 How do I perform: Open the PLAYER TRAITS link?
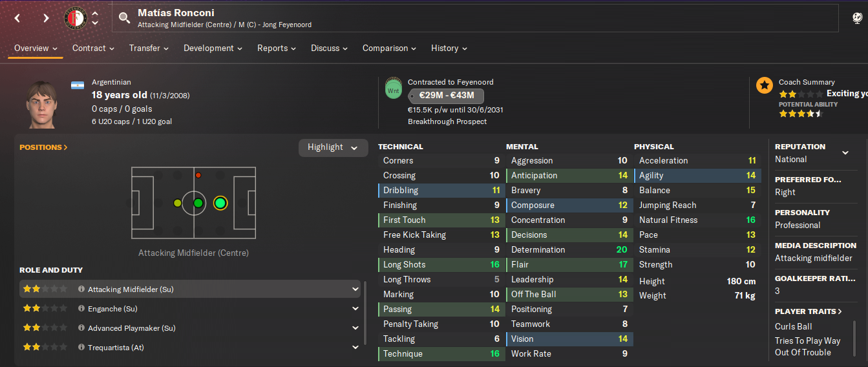(x=809, y=311)
